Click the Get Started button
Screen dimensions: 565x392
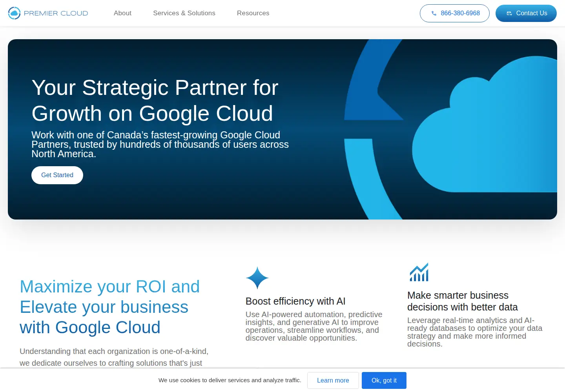(x=57, y=175)
